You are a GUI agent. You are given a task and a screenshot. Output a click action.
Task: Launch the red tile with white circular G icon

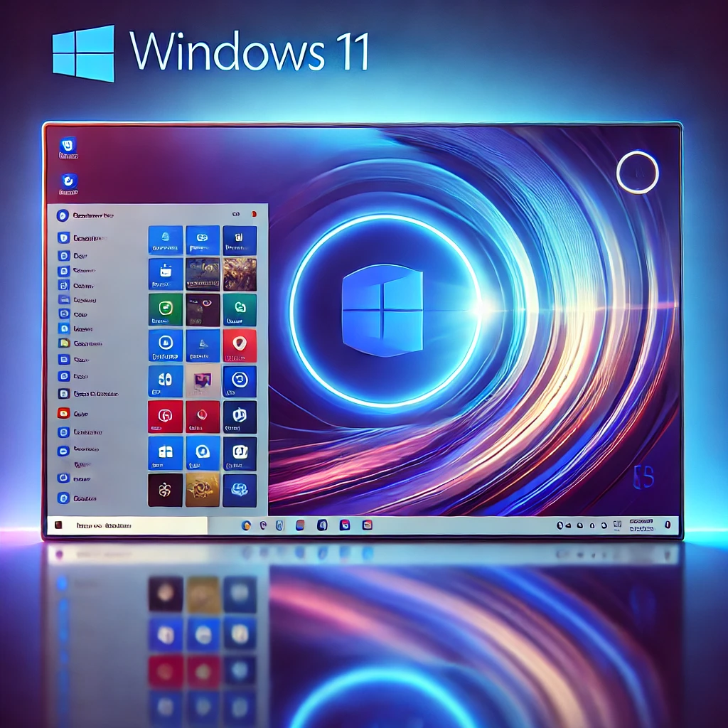click(165, 417)
